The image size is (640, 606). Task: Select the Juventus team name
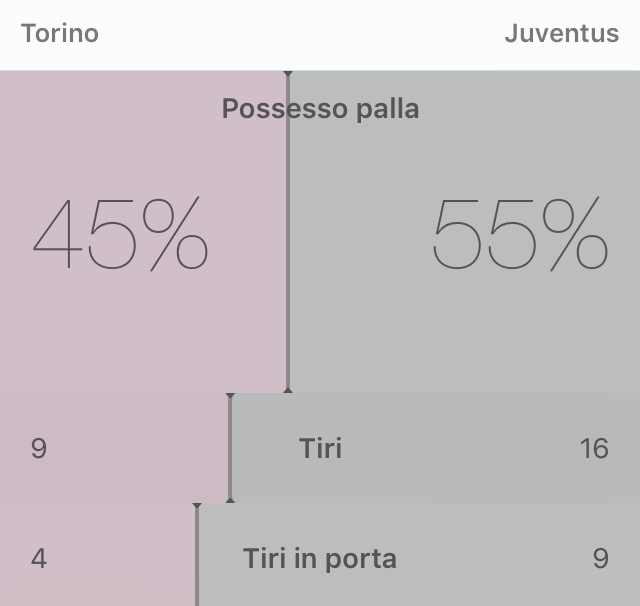click(562, 33)
